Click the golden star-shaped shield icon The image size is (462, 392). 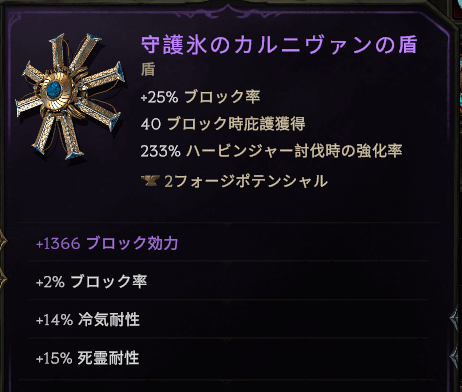(70, 96)
